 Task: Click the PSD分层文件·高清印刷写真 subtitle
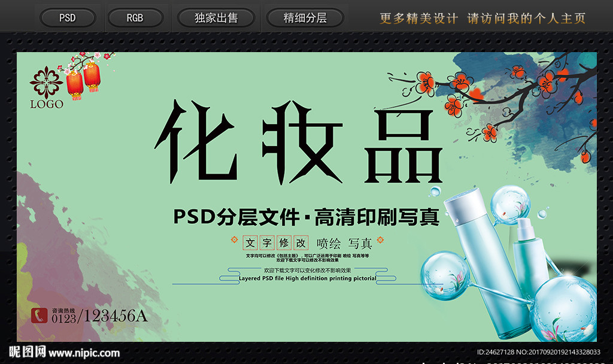[x=306, y=217]
